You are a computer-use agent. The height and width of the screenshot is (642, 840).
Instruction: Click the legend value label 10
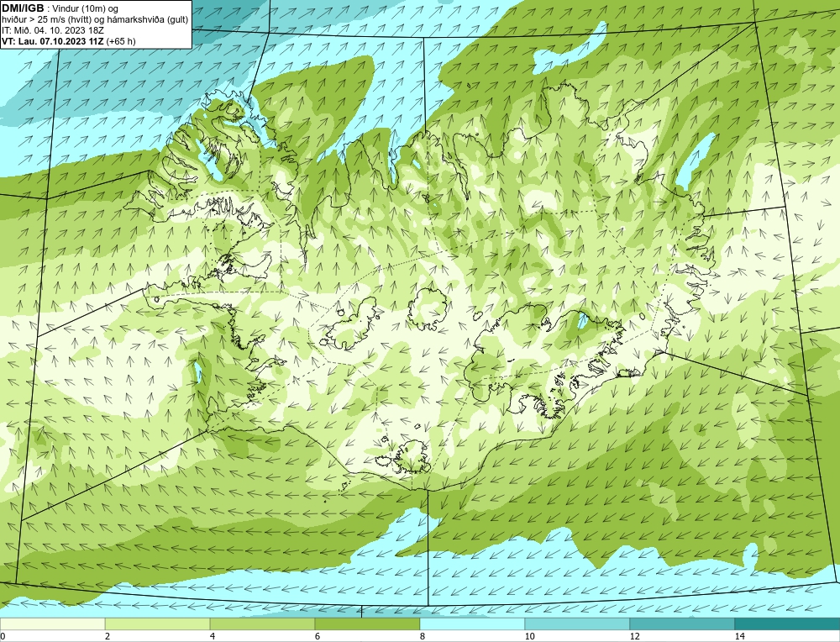[530, 636]
